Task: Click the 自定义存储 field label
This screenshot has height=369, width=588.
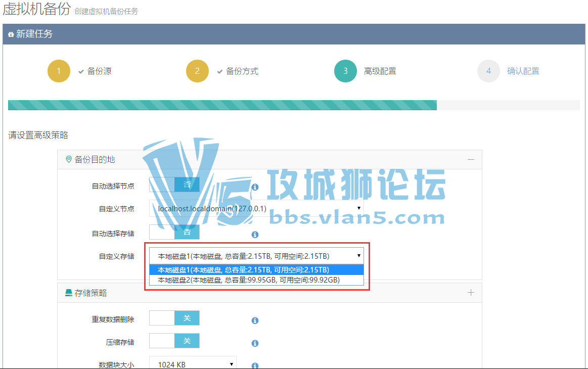Action: click(x=117, y=256)
